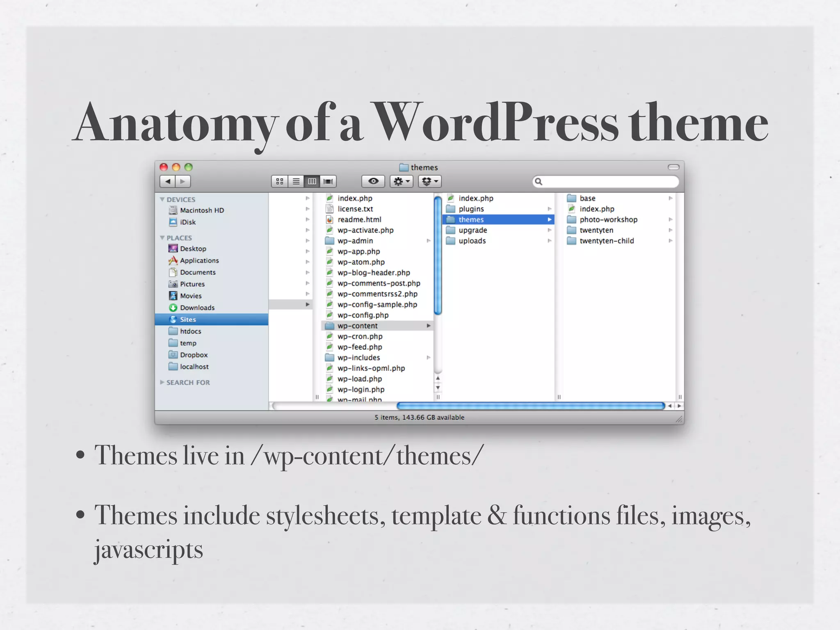Open Documents in the sidebar
Image resolution: width=840 pixels, height=630 pixels.
(x=192, y=272)
